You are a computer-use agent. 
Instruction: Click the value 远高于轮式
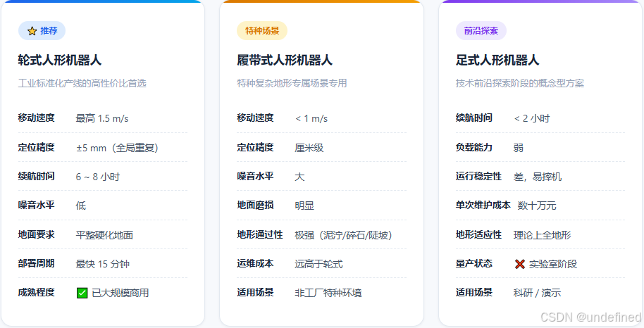click(x=318, y=264)
